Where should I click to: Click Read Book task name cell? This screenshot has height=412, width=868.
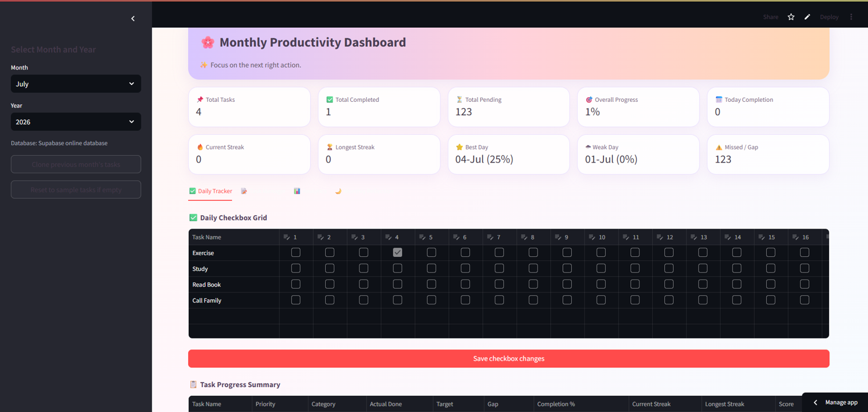(x=234, y=285)
